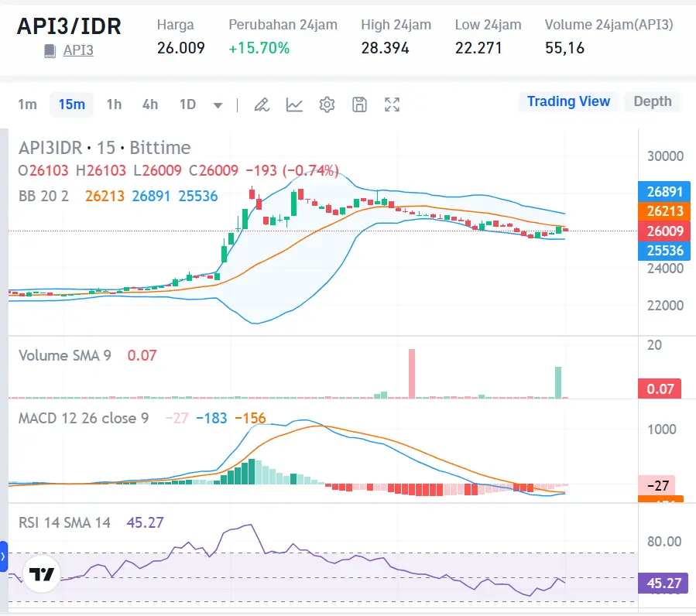This screenshot has width=696, height=616.
Task: Expand the timeframe dropdown next to 1D
Action: point(218,104)
